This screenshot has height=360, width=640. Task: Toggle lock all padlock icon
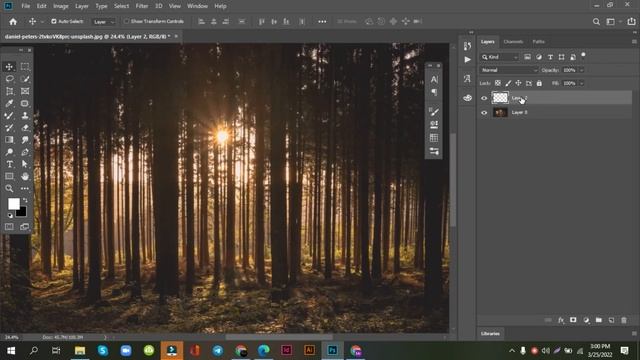(x=539, y=83)
